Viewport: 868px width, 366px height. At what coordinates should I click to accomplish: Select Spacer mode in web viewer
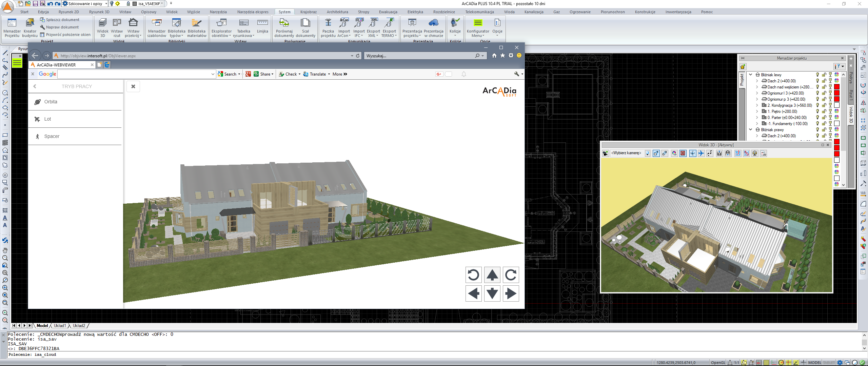(75, 136)
